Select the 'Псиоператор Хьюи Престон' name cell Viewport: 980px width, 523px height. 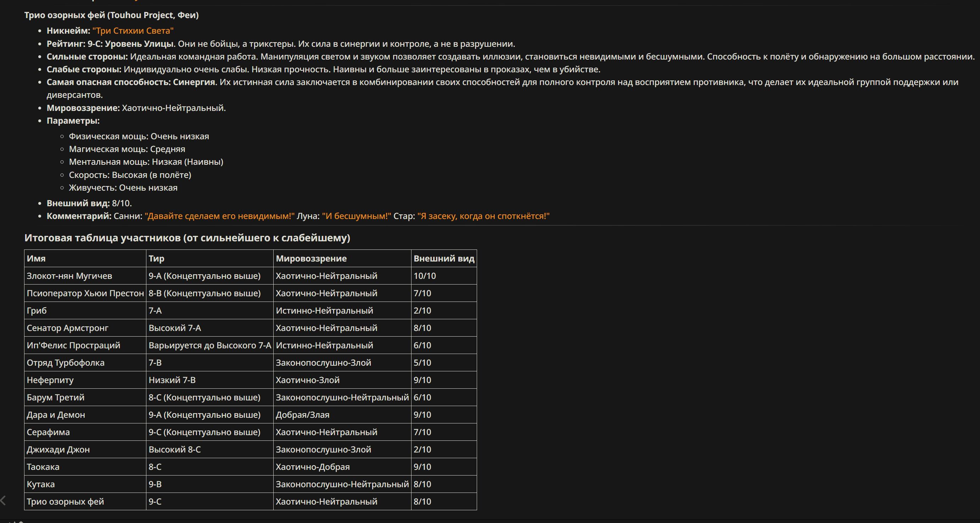tap(85, 293)
